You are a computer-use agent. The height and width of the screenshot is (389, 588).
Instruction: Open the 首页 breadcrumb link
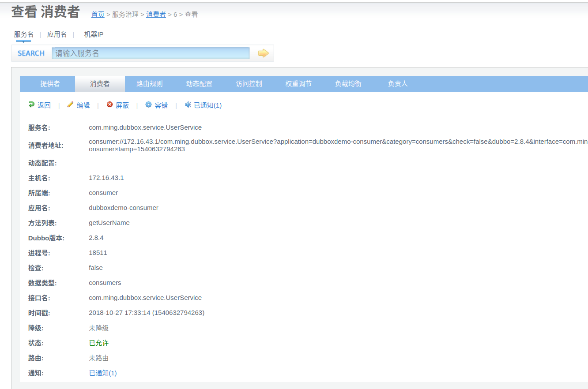click(98, 14)
